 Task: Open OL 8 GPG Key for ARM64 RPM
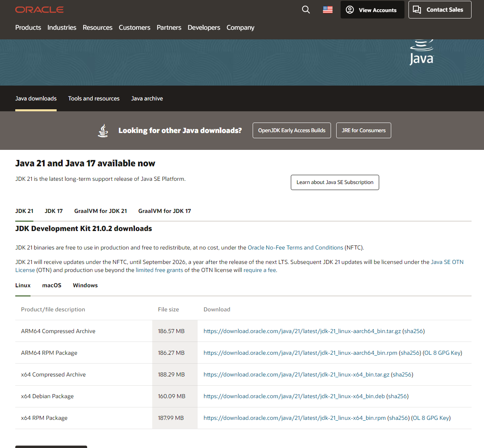tap(443, 353)
